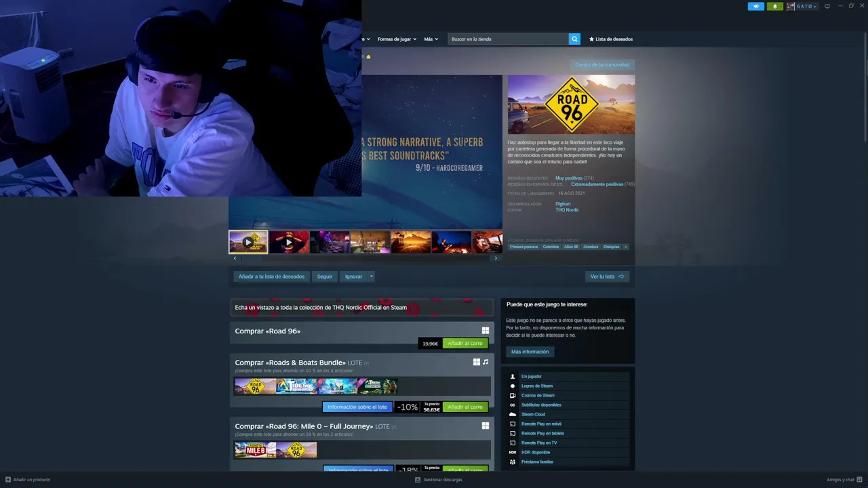Open the 'Más' dropdown menu

431,39
